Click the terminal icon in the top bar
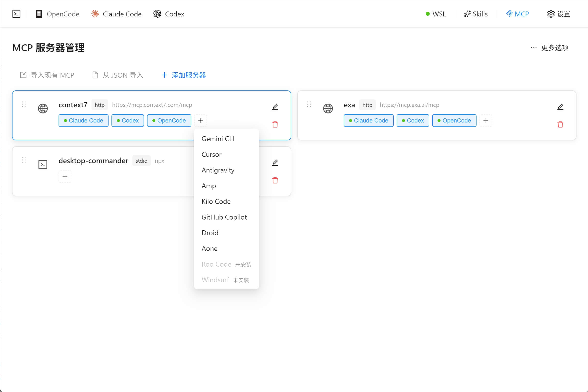Viewport: 588px width, 392px height. coord(16,14)
